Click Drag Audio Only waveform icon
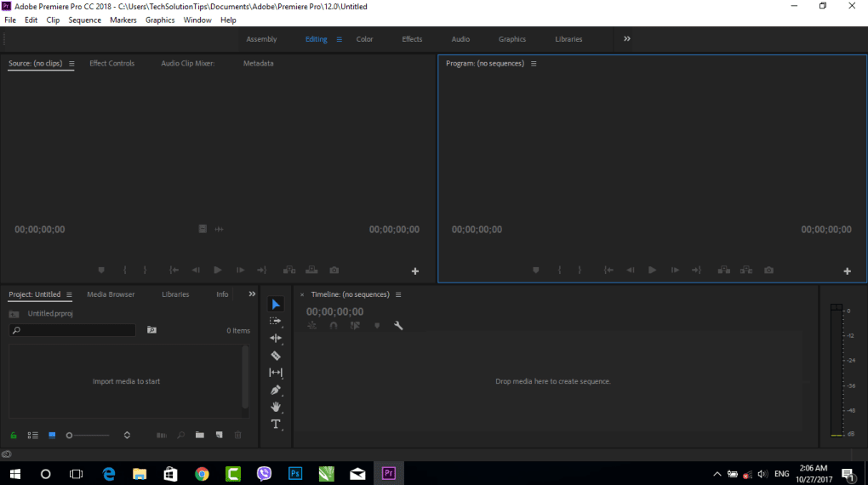This screenshot has width=868, height=485. coord(220,229)
